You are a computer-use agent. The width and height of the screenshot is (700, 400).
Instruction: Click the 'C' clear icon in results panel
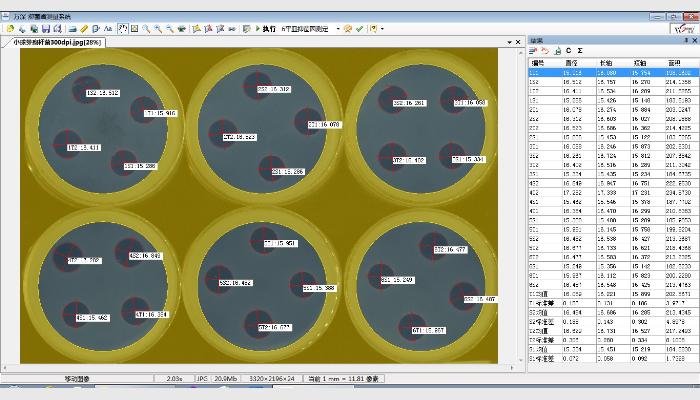[x=568, y=50]
